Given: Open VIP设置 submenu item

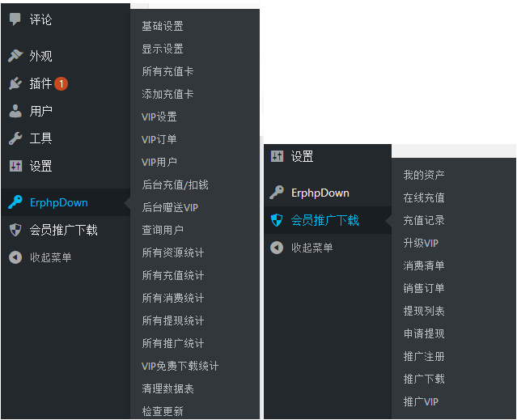Looking at the screenshot, I should coord(159,117).
